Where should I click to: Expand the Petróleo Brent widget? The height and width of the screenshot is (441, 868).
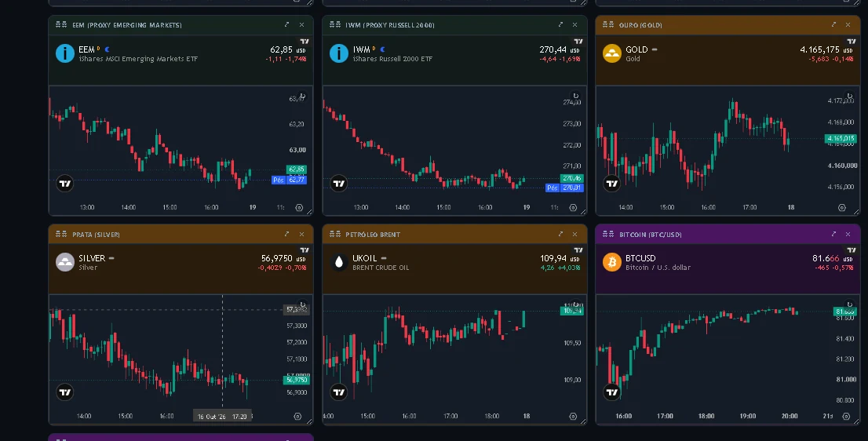pos(560,234)
